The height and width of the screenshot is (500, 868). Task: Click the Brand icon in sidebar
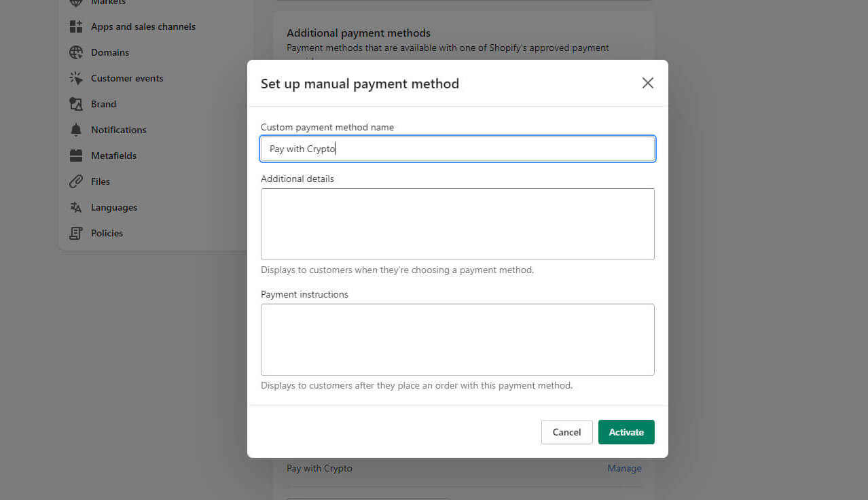pyautogui.click(x=76, y=104)
